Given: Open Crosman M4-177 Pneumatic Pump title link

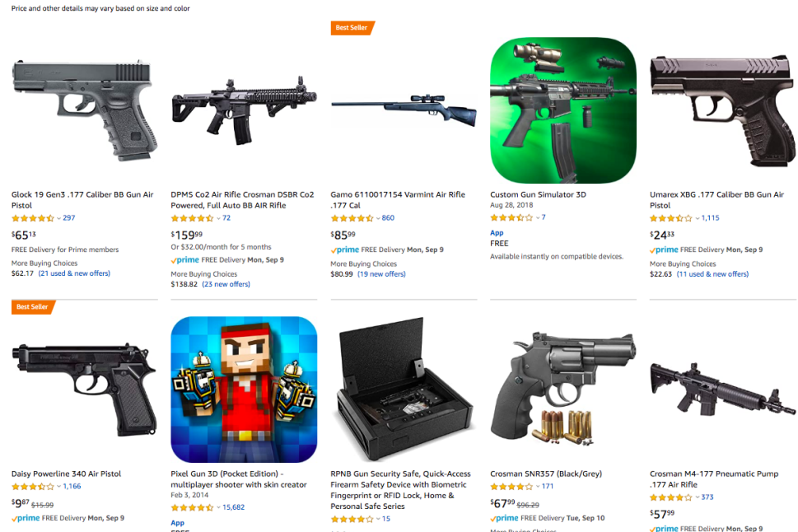Looking at the screenshot, I should coord(714,479).
